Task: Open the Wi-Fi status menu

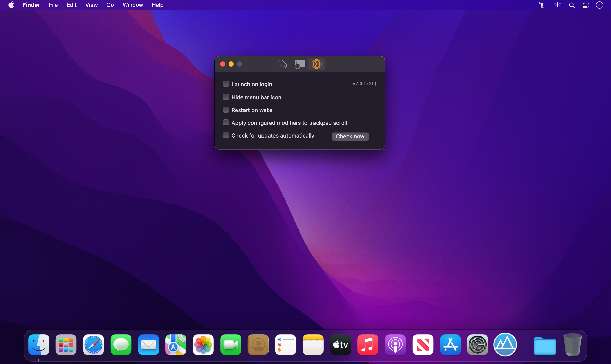Action: click(558, 5)
